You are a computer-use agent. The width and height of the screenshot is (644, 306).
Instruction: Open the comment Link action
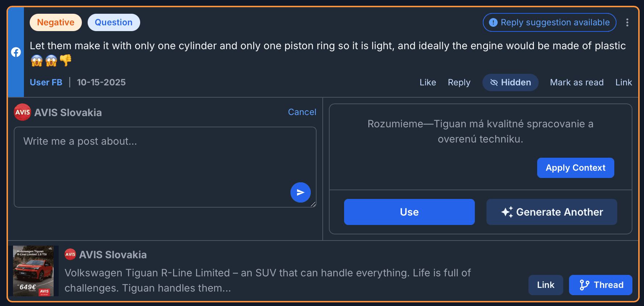[x=623, y=82]
